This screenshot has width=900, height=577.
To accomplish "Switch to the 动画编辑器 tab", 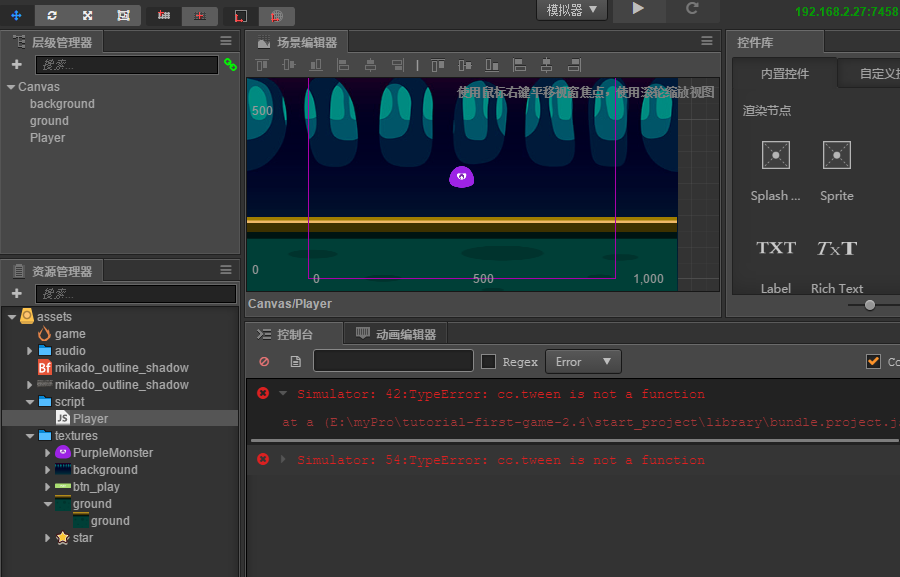I will click(x=395, y=334).
